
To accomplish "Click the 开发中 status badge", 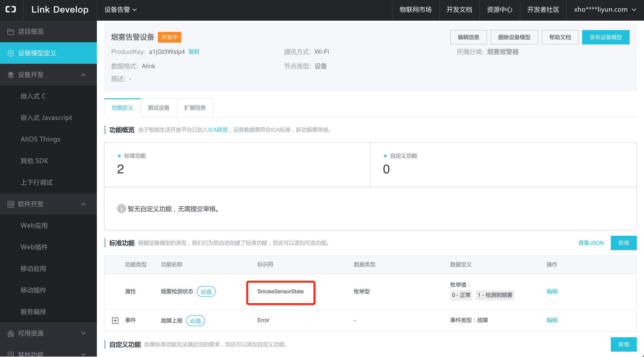I will click(170, 37).
